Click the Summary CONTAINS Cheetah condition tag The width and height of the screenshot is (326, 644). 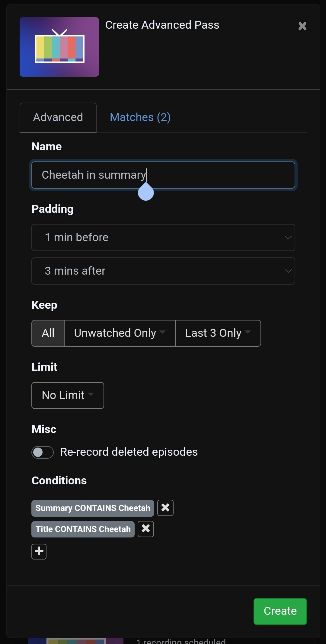(x=93, y=508)
